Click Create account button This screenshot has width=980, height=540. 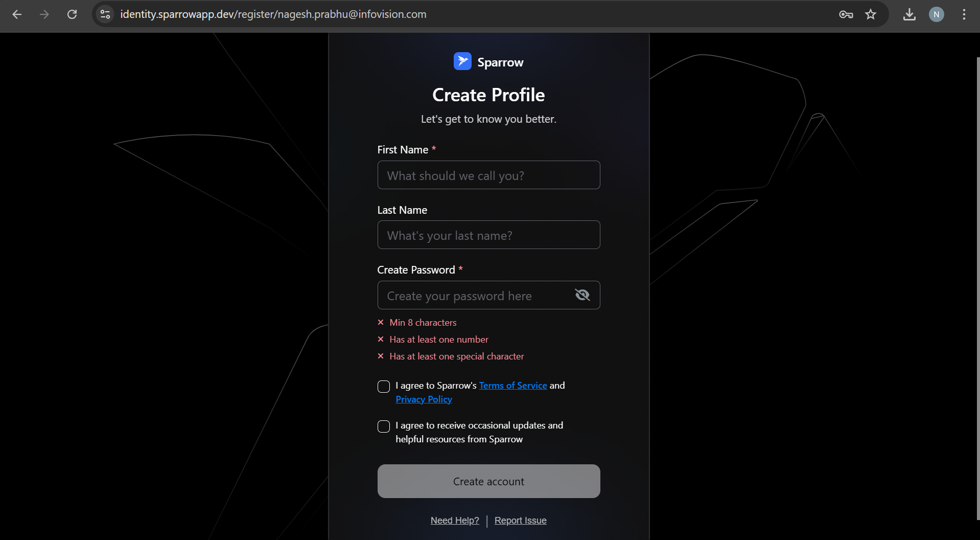point(488,481)
